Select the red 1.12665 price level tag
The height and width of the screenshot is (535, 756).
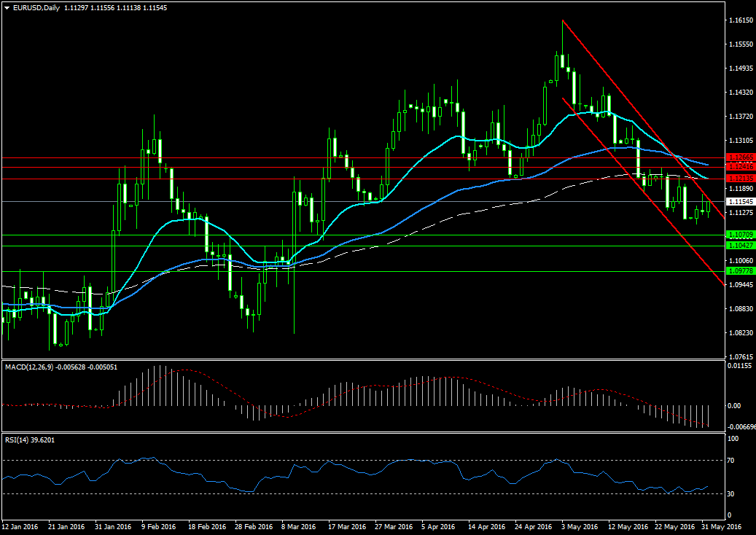[740, 157]
